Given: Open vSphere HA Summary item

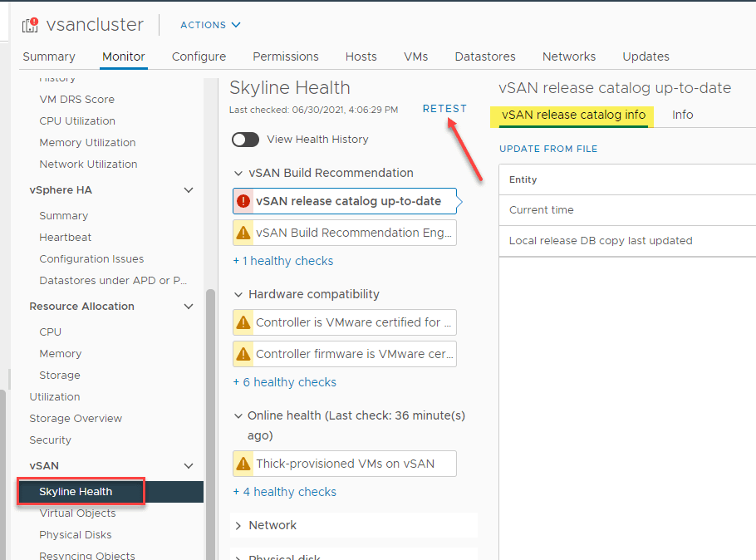Looking at the screenshot, I should (x=64, y=216).
